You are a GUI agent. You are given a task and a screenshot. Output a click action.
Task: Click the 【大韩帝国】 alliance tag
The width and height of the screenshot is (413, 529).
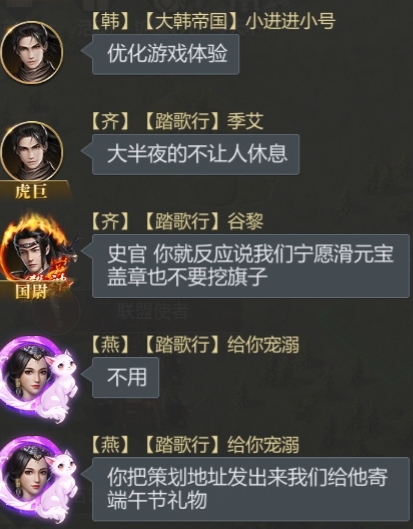coord(191,21)
